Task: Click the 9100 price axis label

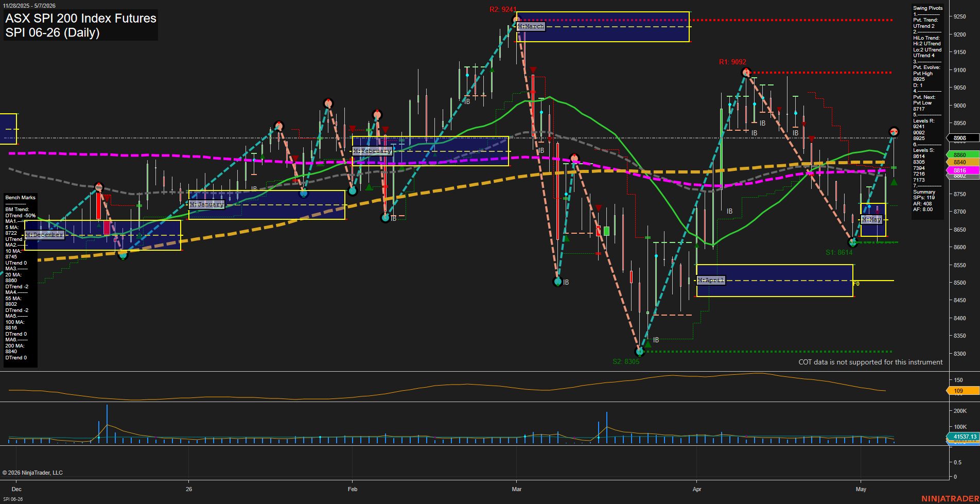Action: [x=959, y=70]
